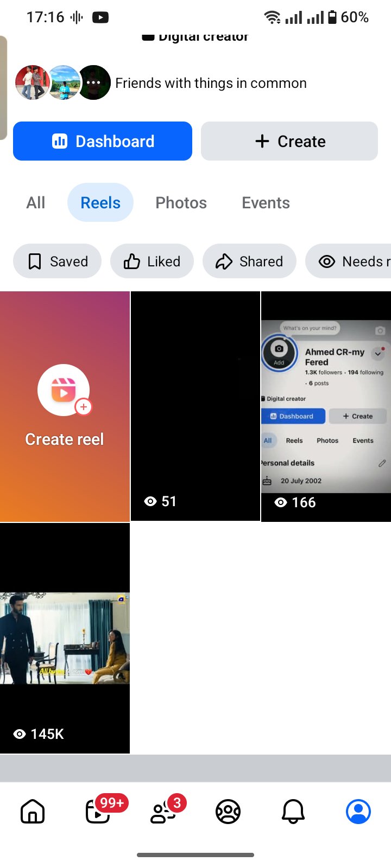
Task: Tap the Create button
Action: point(289,141)
